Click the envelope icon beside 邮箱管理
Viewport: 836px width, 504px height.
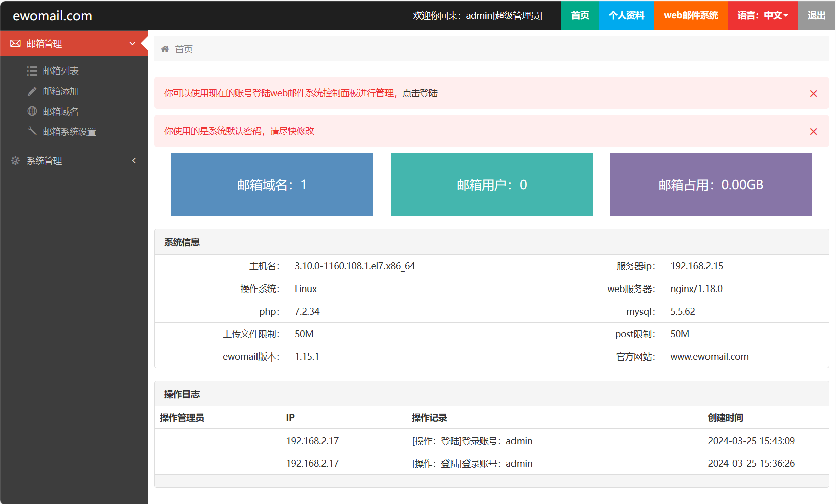pyautogui.click(x=16, y=44)
